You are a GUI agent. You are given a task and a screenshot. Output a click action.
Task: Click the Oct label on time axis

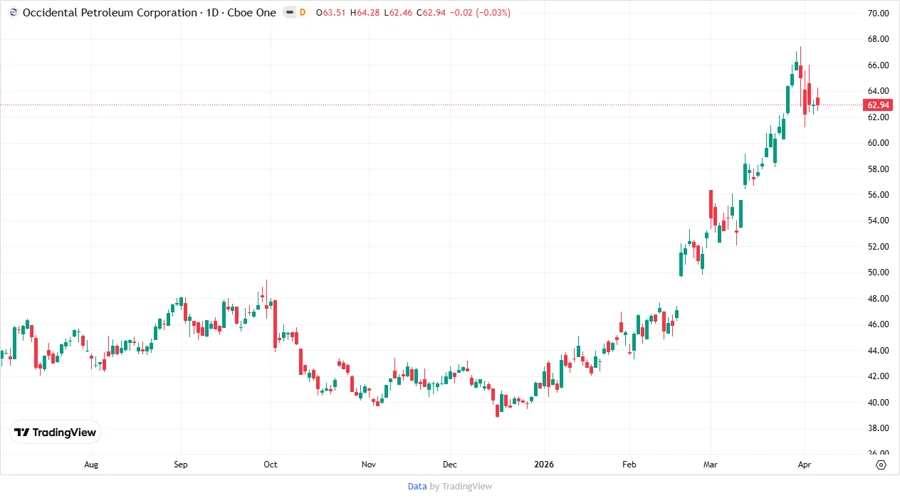270,464
